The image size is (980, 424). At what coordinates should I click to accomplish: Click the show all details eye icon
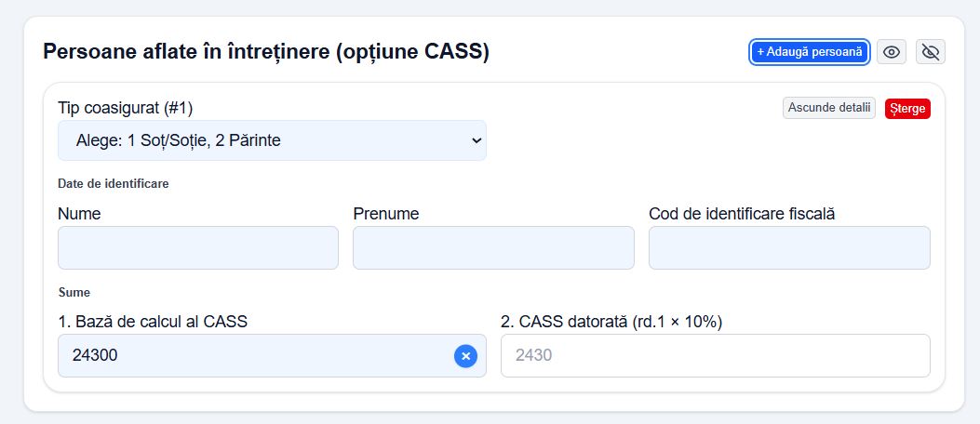click(x=892, y=52)
